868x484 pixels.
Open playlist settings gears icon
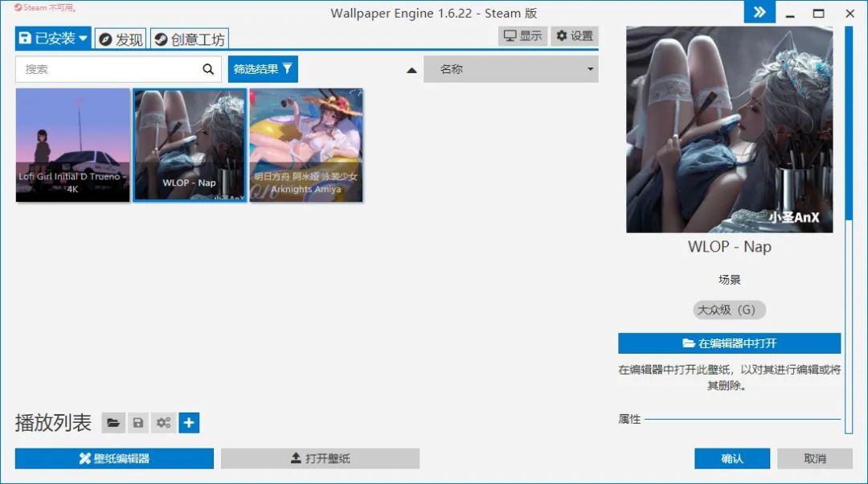pyautogui.click(x=163, y=423)
